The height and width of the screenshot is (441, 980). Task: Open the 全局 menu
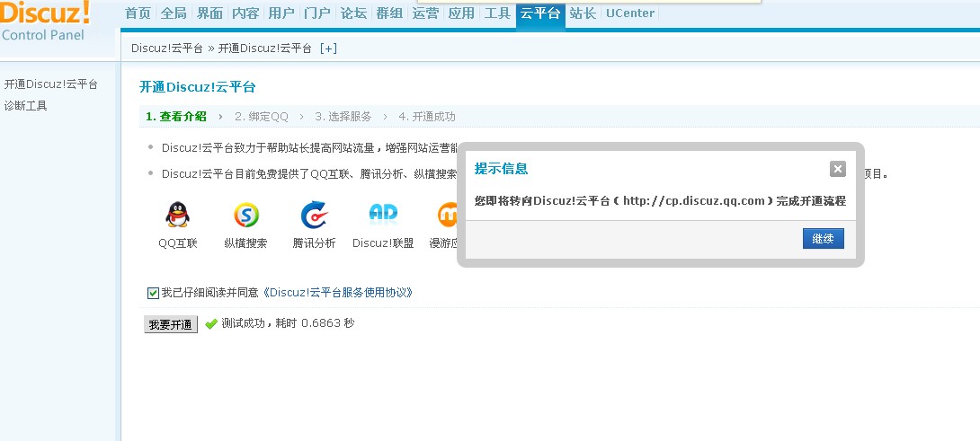(174, 13)
